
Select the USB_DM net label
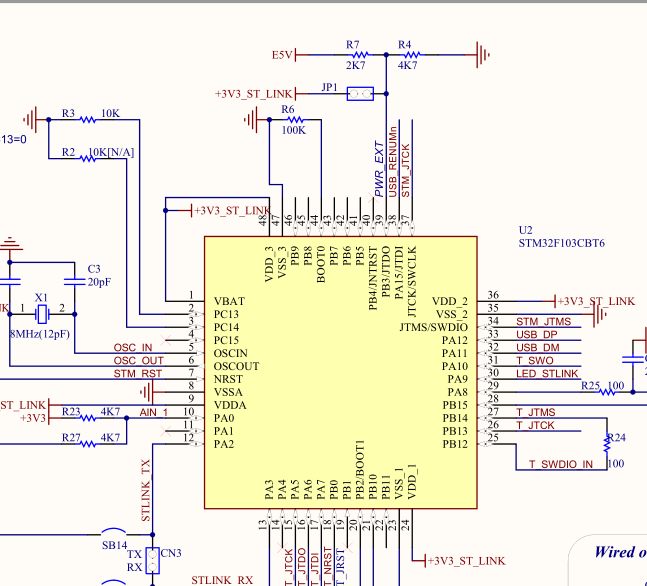tap(538, 347)
